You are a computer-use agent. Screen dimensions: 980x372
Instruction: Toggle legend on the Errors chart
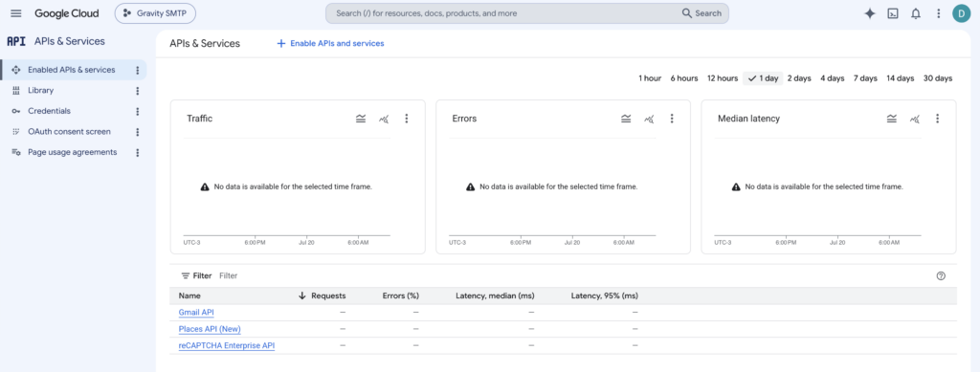click(626, 119)
